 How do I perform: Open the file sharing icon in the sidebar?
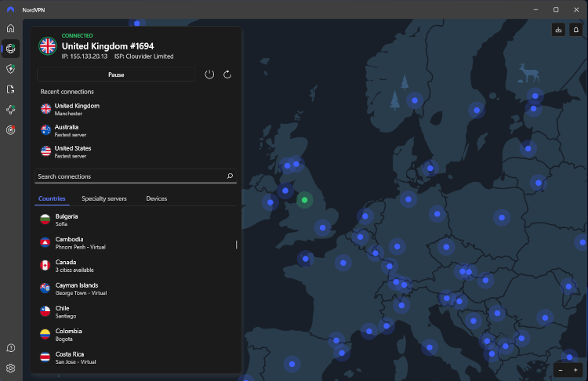[10, 89]
